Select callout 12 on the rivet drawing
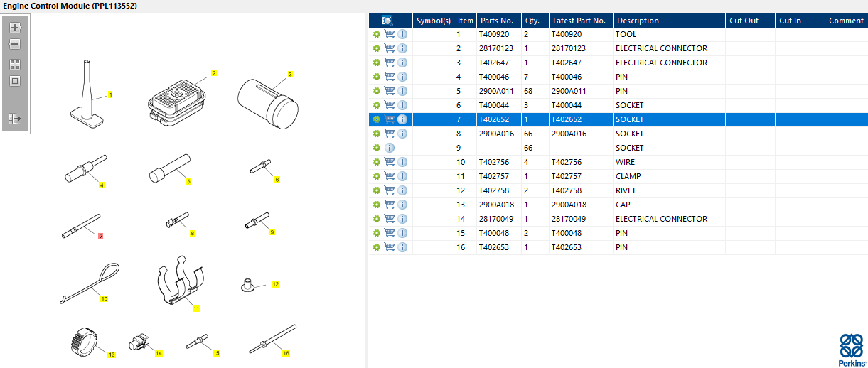This screenshot has width=868, height=368. 275,284
